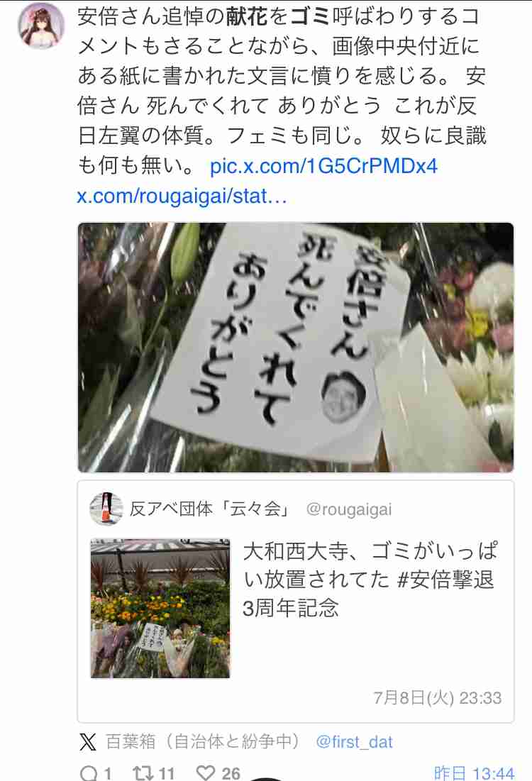Open the quoted post's flower bed thumbnail
This screenshot has width=532, height=781.
click(x=160, y=608)
